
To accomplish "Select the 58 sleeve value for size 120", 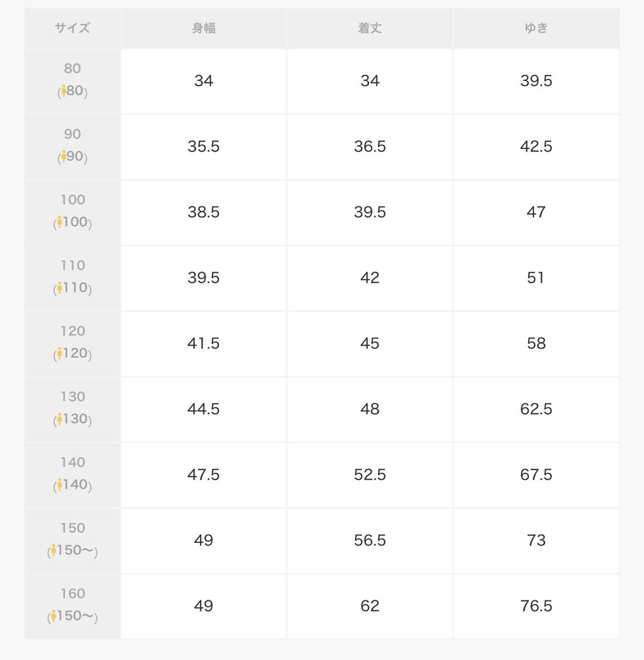I will point(536,344).
